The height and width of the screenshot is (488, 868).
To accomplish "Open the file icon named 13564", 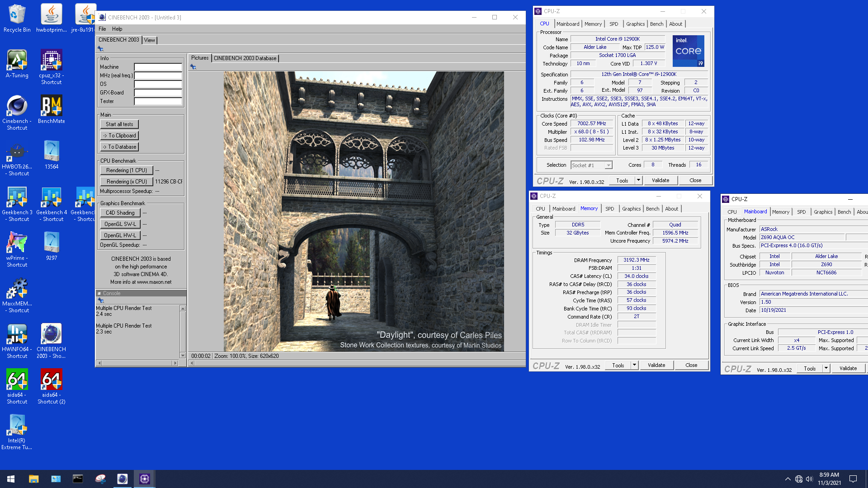I will click(52, 155).
